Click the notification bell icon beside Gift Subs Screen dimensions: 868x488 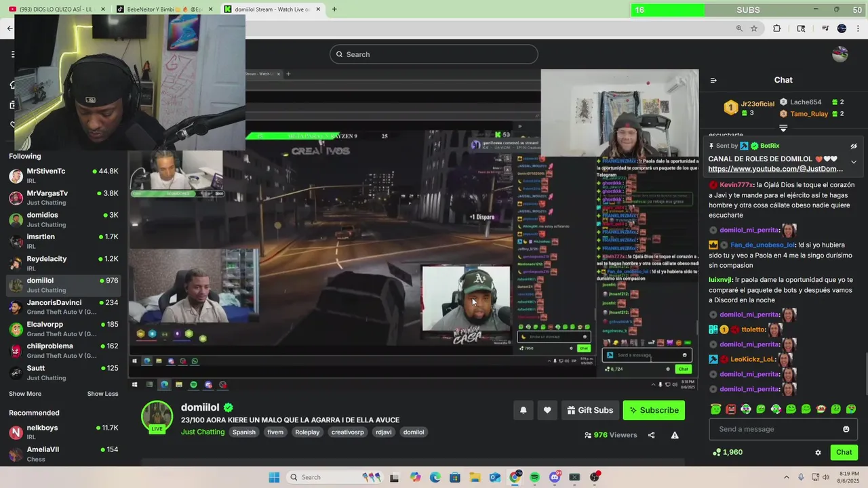point(523,410)
